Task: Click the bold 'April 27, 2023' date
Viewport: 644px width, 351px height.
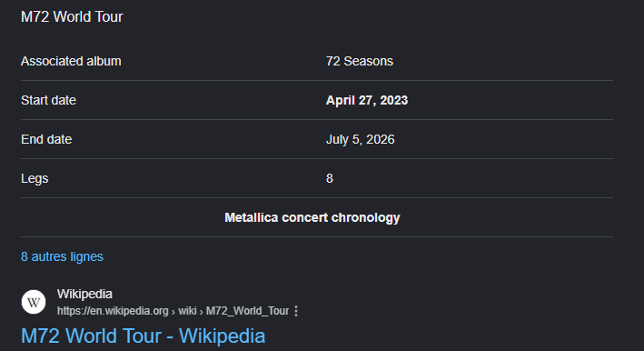Action: (367, 100)
